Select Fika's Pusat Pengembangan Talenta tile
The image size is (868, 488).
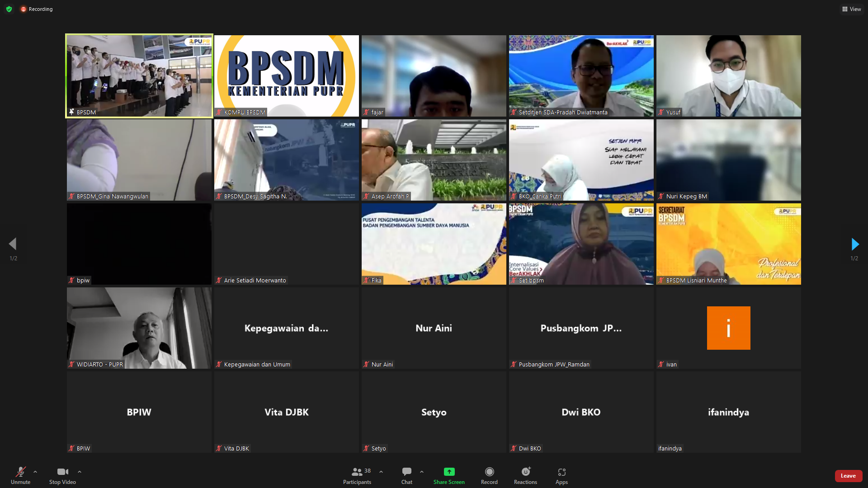click(x=434, y=244)
